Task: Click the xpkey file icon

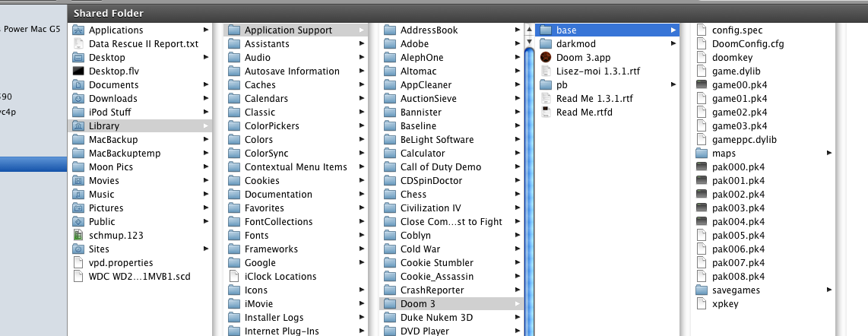Action: (702, 304)
